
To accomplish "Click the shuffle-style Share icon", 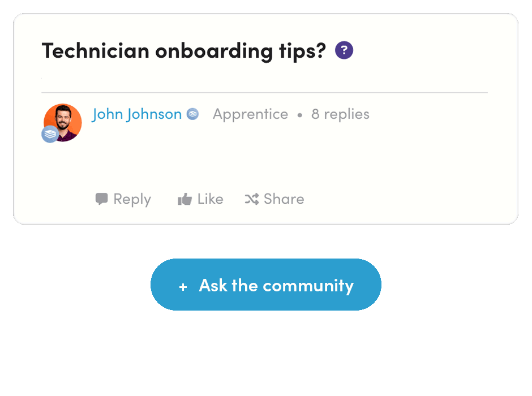I will [251, 199].
